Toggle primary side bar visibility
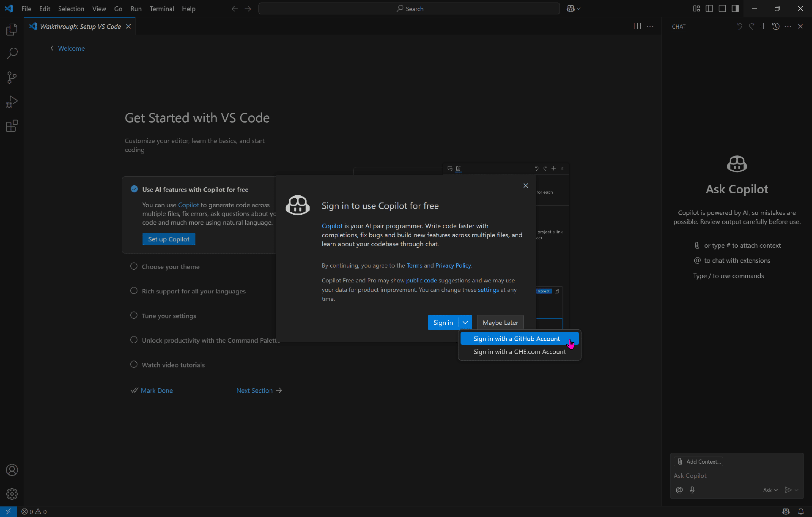The image size is (812, 517). click(x=709, y=8)
